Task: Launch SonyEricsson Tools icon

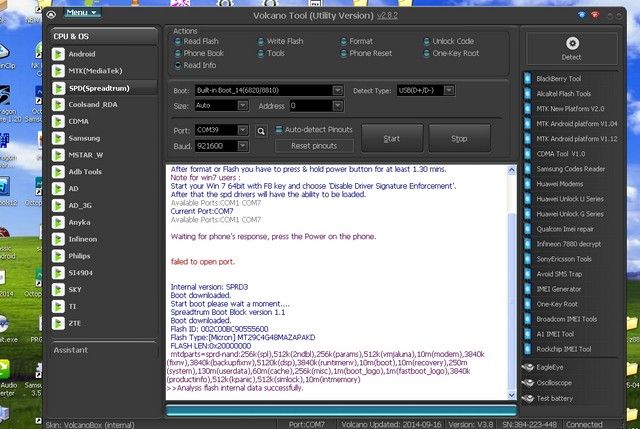Action: (x=528, y=259)
